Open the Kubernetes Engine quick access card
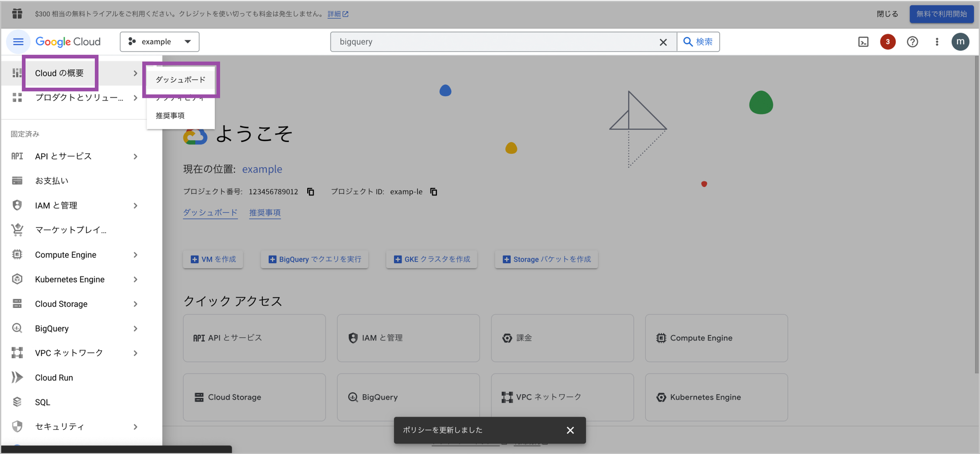 click(x=716, y=397)
